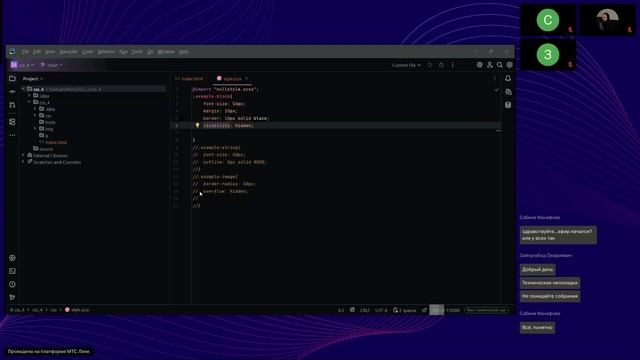Switch to the index.html editor tab
The image size is (640, 360).
[189, 78]
